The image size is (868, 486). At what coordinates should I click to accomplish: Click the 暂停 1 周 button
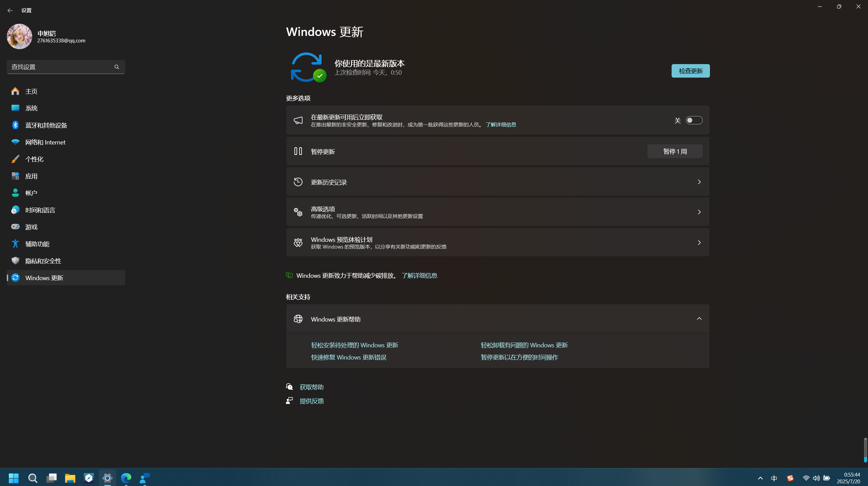pyautogui.click(x=675, y=151)
